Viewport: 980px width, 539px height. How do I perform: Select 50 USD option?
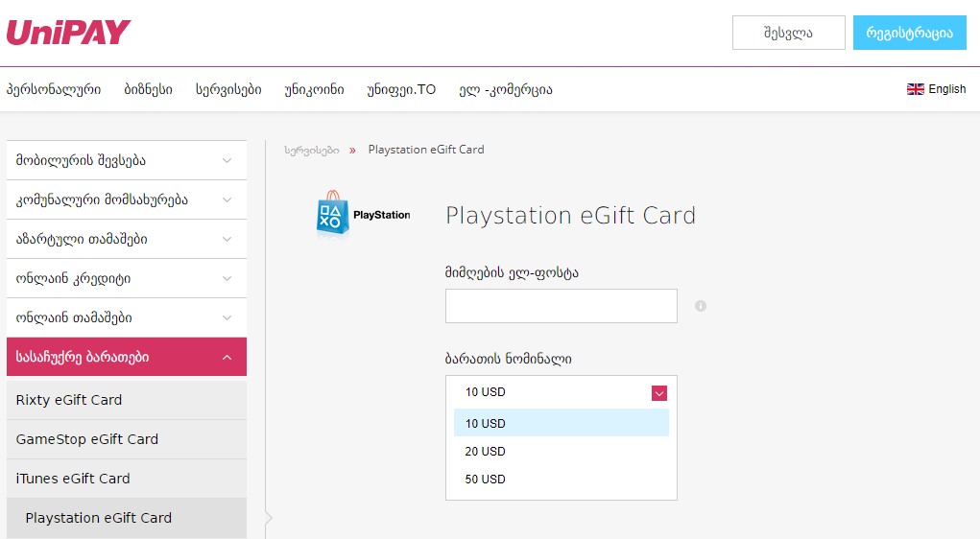tap(562, 479)
